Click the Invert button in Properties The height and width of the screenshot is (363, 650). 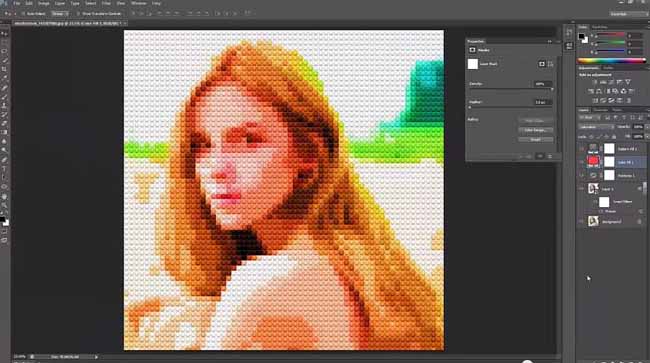[535, 140]
